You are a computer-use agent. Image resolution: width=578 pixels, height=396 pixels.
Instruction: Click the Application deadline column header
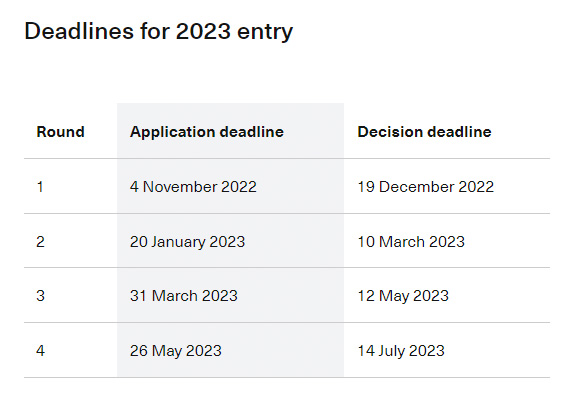207,132
